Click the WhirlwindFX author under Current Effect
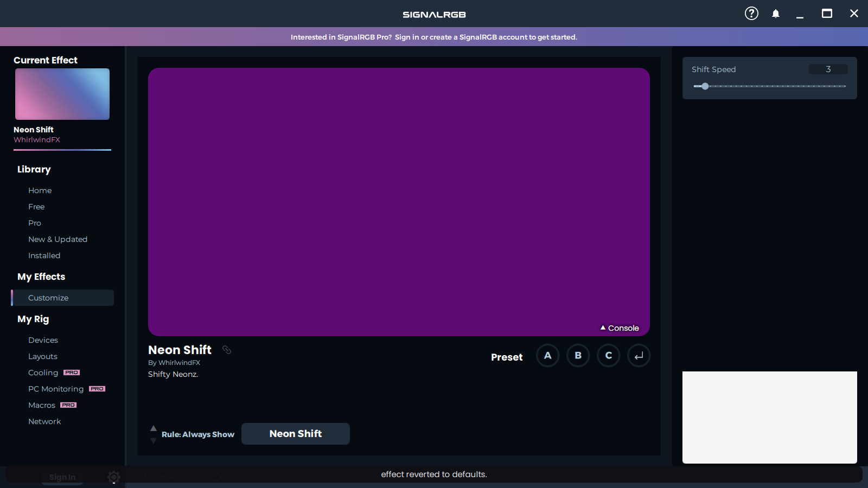Image resolution: width=868 pixels, height=488 pixels. pyautogui.click(x=37, y=140)
